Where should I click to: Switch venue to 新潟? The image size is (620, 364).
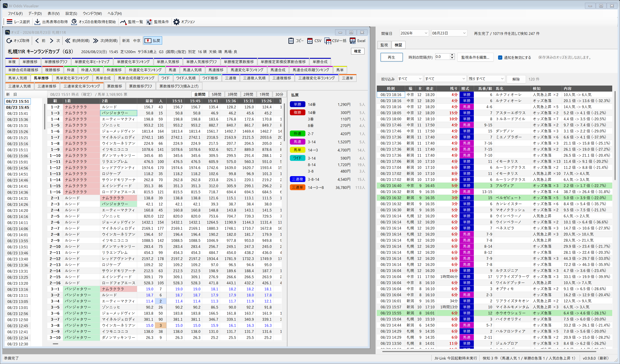tap(126, 41)
